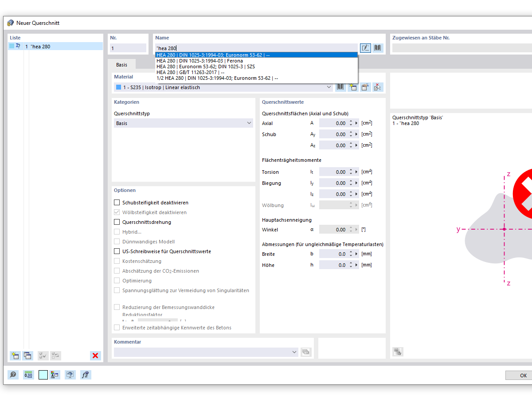Viewport: 532px width, 399px height.
Task: Check the Querschnittsdrehung option
Action: pos(117,222)
